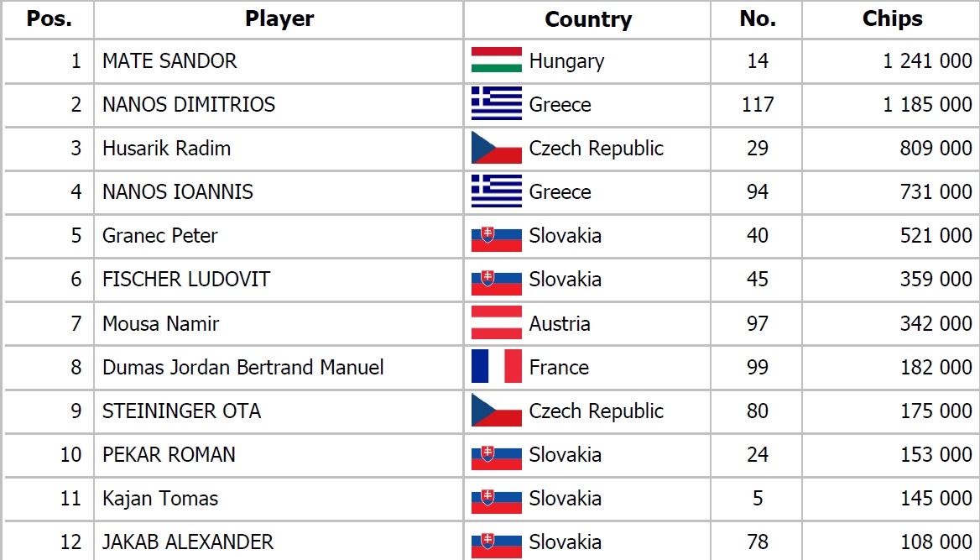Viewport: 980px width, 560px height.
Task: Click Slovakia flag in Jakab Alexander row
Action: click(496, 546)
